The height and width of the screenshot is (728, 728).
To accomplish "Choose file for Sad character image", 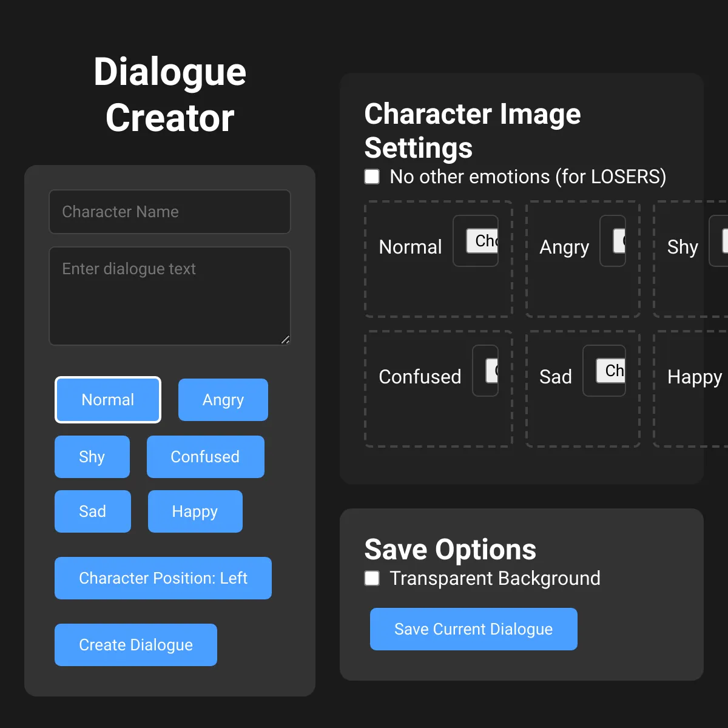I will coord(610,371).
